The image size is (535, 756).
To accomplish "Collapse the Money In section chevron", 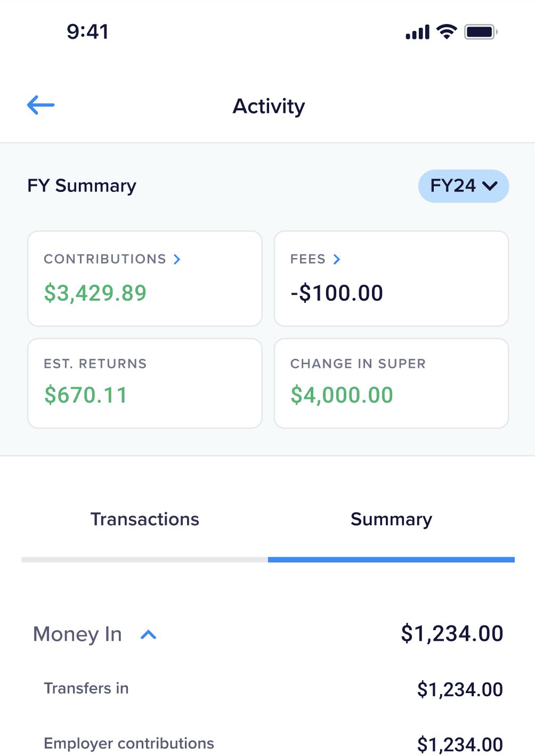I will 149,634.
